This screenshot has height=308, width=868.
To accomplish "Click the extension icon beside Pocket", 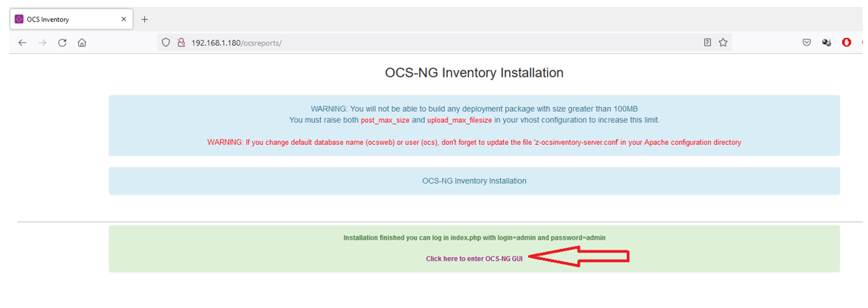I will (826, 42).
